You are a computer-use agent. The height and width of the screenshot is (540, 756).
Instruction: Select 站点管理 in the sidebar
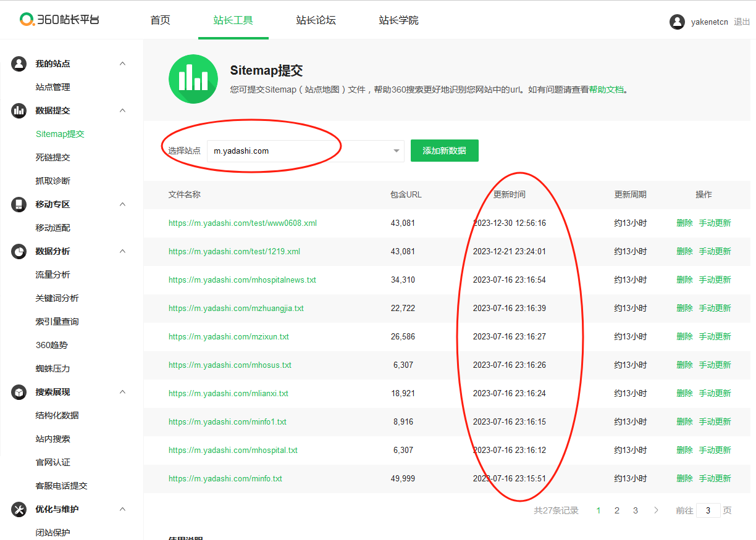(x=53, y=87)
